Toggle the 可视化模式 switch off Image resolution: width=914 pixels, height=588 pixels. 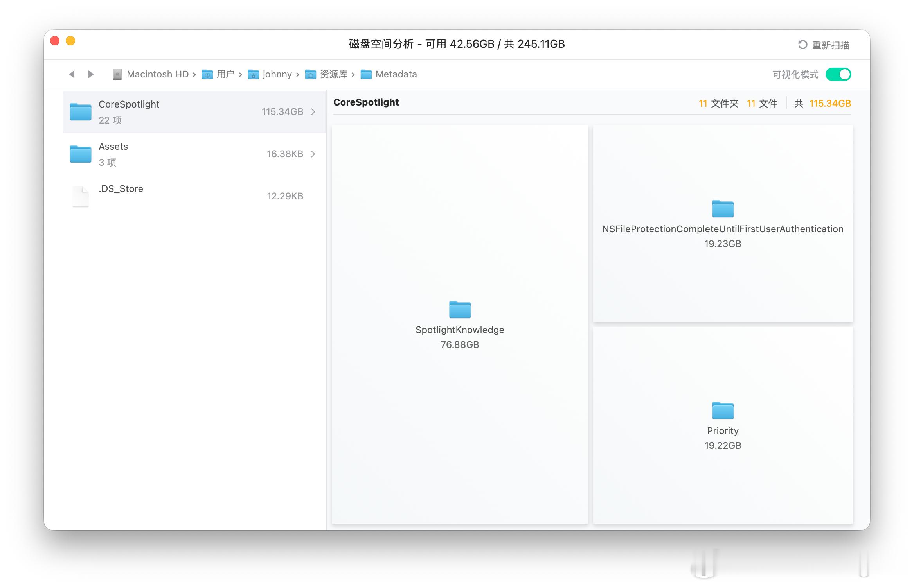838,74
